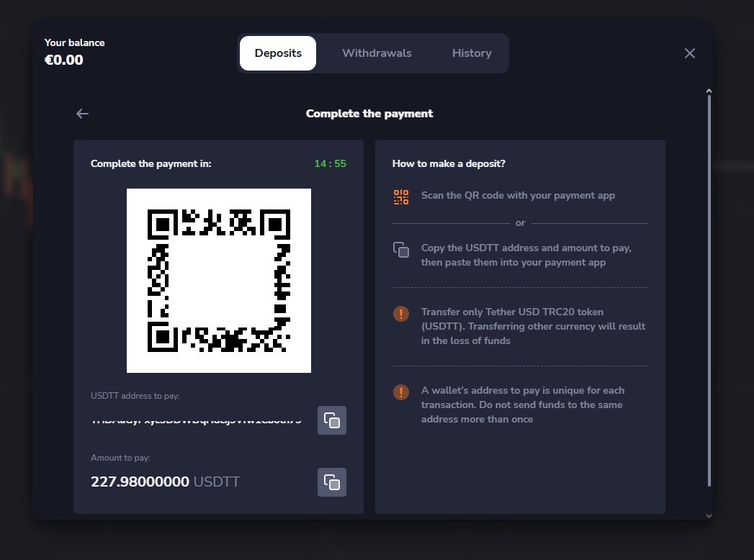The height and width of the screenshot is (560, 754).
Task: Click the unique wallet address warning icon
Action: pyautogui.click(x=401, y=392)
